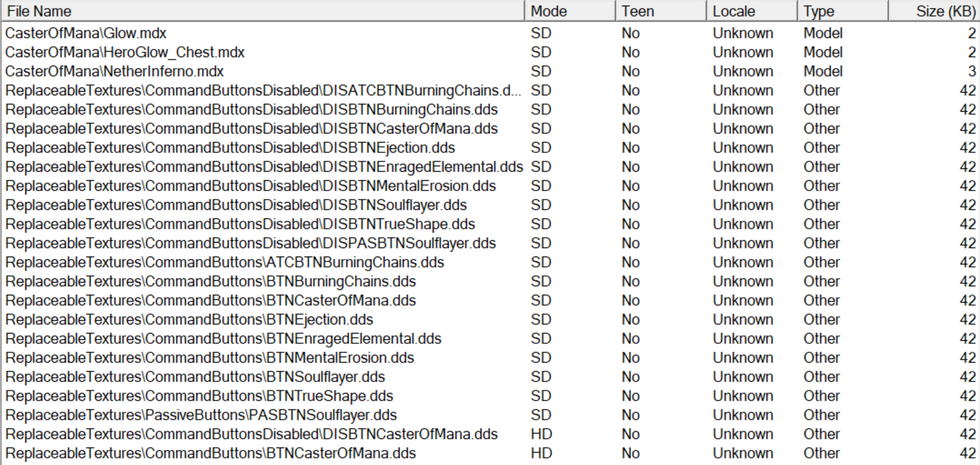Image resolution: width=980 pixels, height=465 pixels.
Task: Select the DISBTNEjection.dds file
Action: [x=230, y=148]
